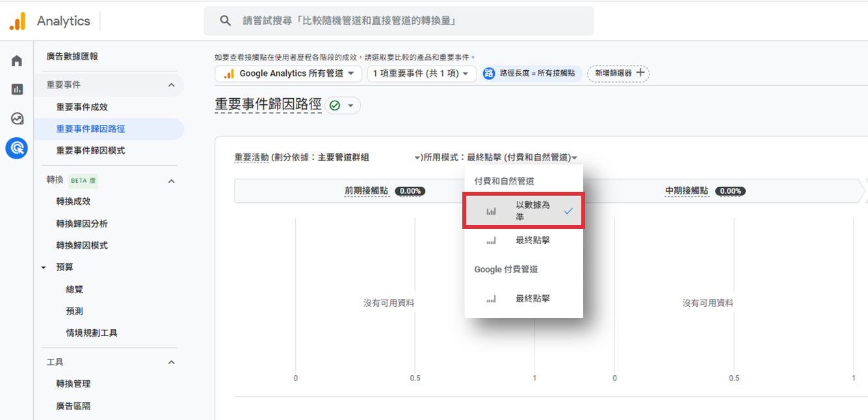This screenshot has height=420, width=868.
Task: Open the Reports bar chart icon
Action: click(x=17, y=90)
